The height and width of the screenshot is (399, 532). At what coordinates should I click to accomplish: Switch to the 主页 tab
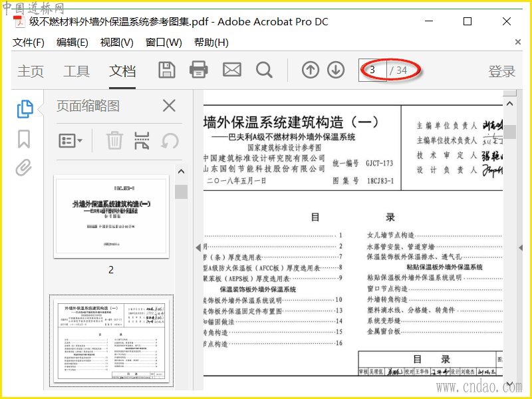tap(31, 71)
